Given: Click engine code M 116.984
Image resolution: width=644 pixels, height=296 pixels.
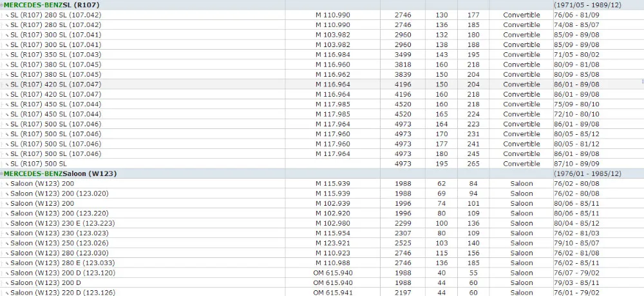Looking at the screenshot, I should coord(333,55).
